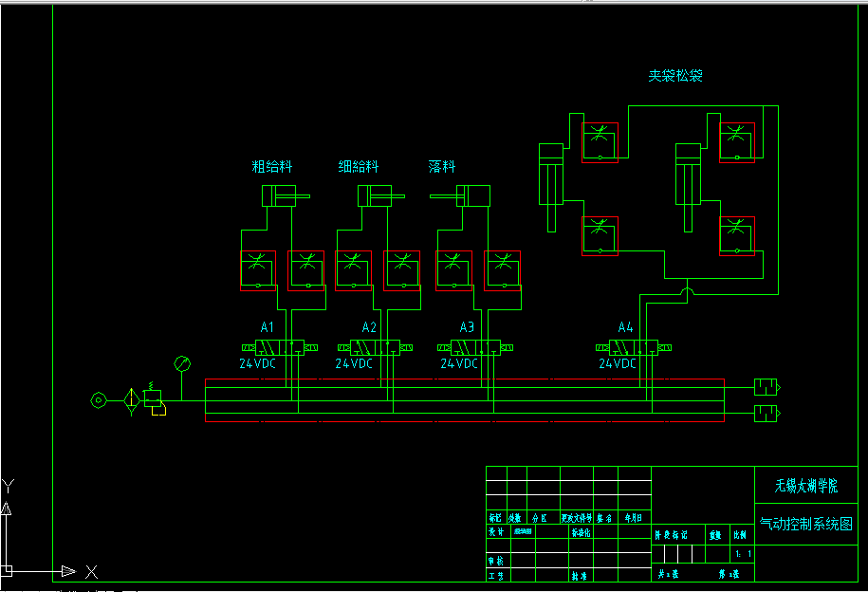Select the red manifold block rectangle

point(465,400)
